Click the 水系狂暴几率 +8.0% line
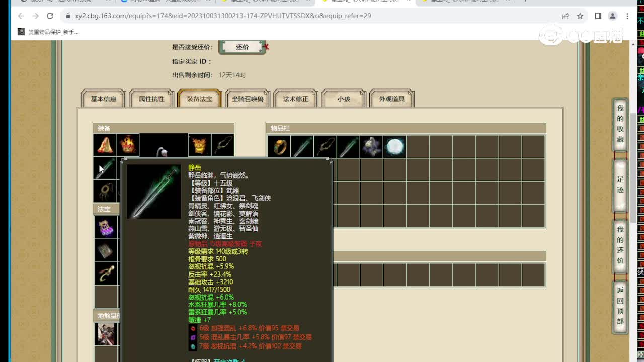644x362 pixels. pos(217,304)
